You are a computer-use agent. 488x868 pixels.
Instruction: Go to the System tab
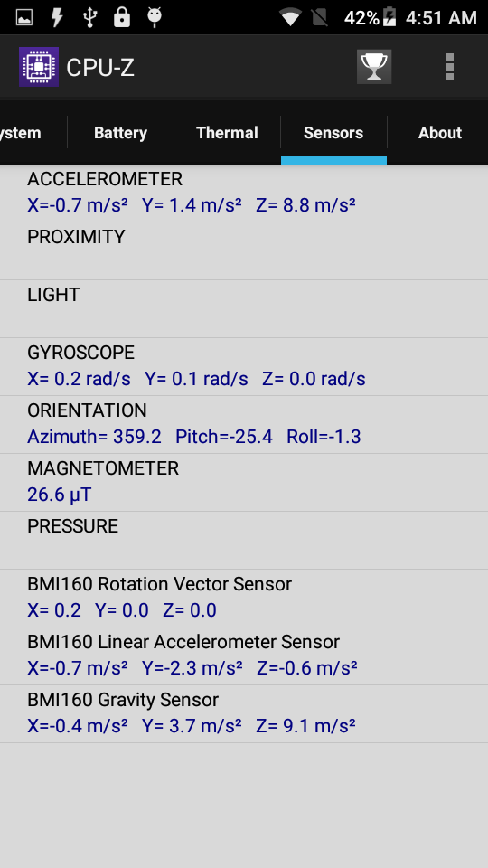coord(33,133)
